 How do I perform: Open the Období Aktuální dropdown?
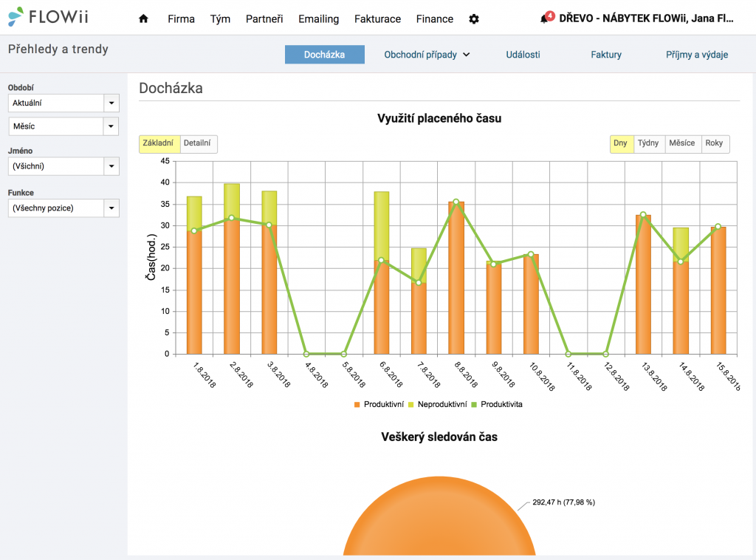pos(63,103)
